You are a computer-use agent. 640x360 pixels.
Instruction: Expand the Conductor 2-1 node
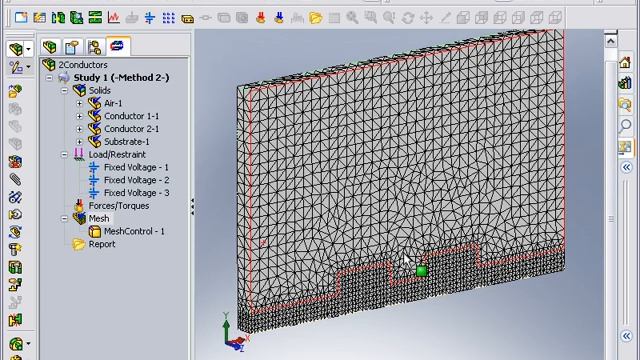coord(80,129)
